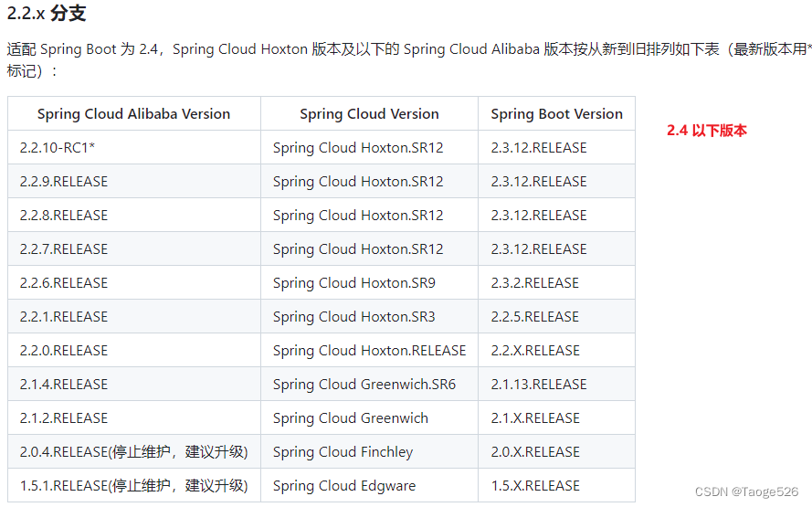Select 2.3.12.RELEASE cell in the 2.2.8.RELEASE row
The width and height of the screenshot is (812, 507).
click(x=556, y=215)
